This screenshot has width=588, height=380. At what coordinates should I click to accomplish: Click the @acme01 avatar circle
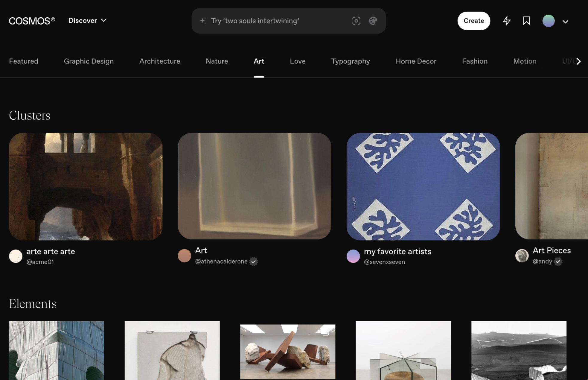(x=16, y=256)
